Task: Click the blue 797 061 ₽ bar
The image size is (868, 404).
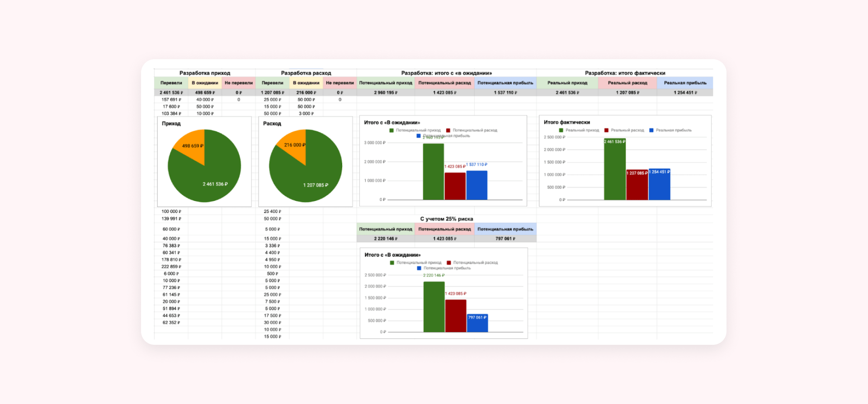Action: pyautogui.click(x=477, y=324)
